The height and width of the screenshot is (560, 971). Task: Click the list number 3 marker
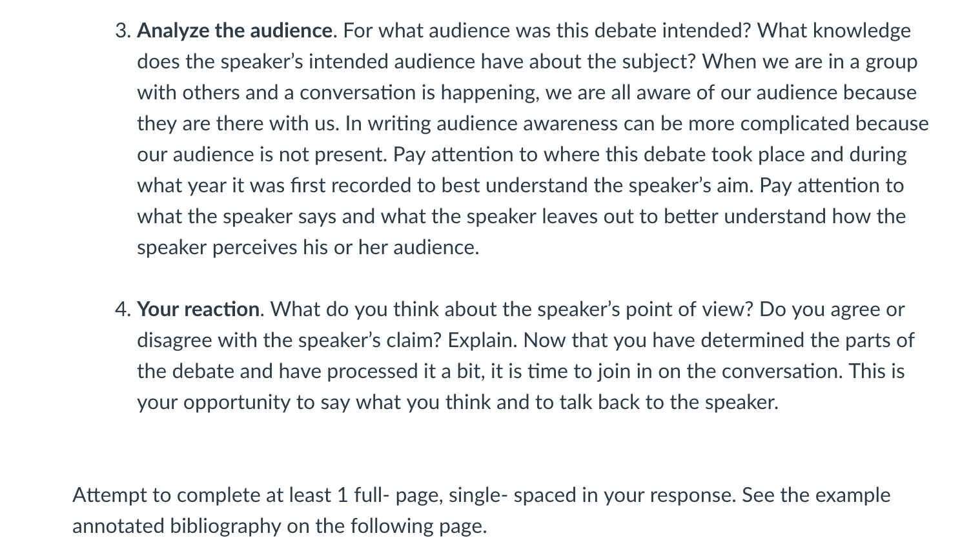pos(123,31)
